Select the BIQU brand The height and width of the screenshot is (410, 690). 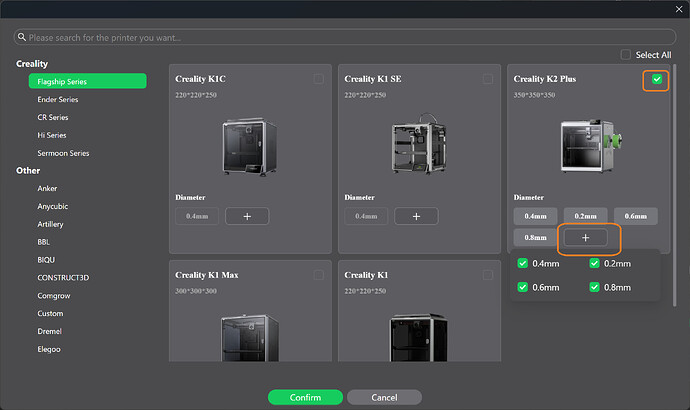(46, 260)
